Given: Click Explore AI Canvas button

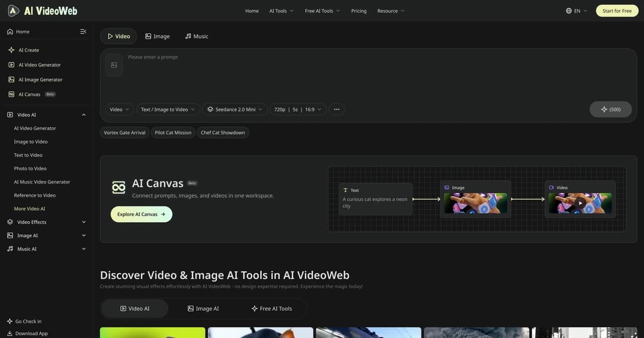Looking at the screenshot, I should coord(142,214).
